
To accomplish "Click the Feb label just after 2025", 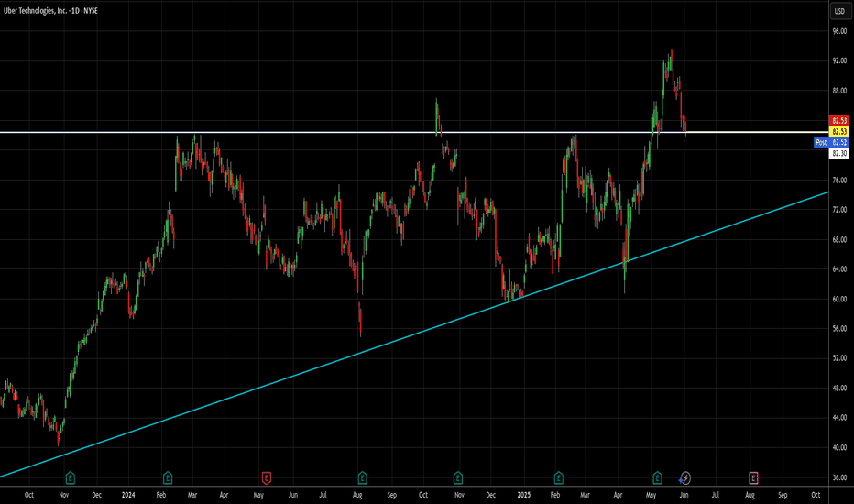I will point(554,495).
